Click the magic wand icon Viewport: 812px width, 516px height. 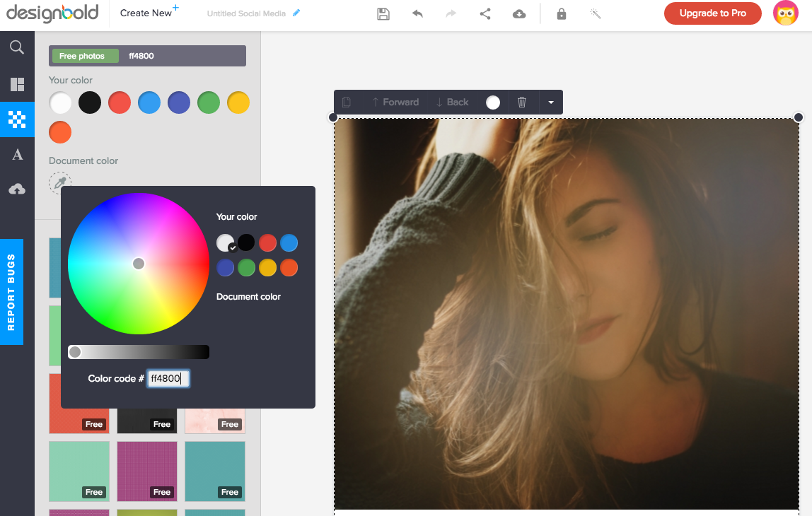pos(596,13)
